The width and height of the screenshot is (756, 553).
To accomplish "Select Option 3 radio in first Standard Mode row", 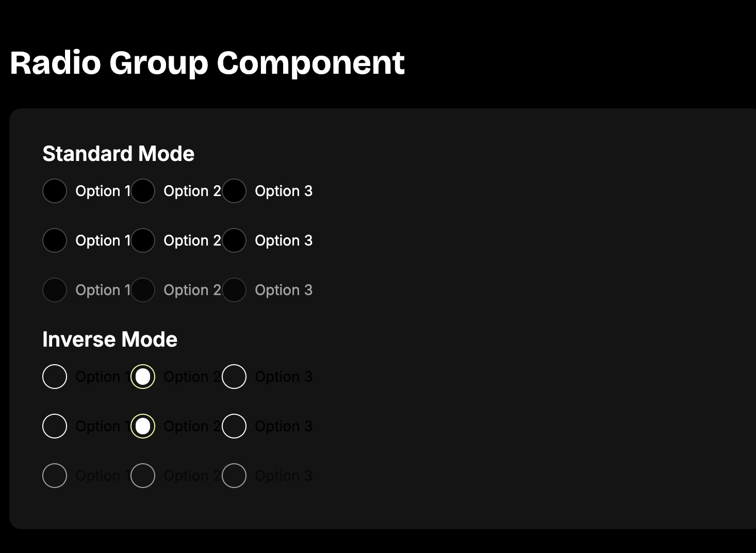I will click(234, 191).
